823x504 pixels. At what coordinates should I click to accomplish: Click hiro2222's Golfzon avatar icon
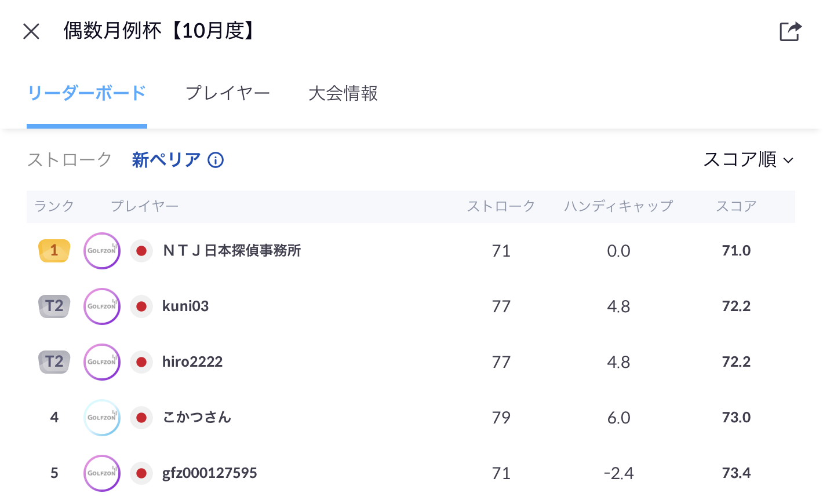102,362
